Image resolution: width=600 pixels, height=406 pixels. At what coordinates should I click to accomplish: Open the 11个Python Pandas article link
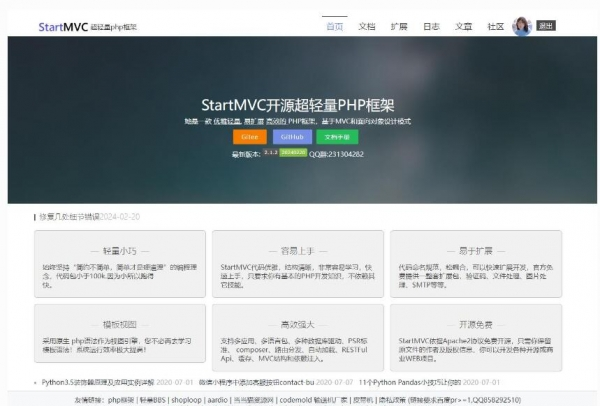[x=410, y=382]
